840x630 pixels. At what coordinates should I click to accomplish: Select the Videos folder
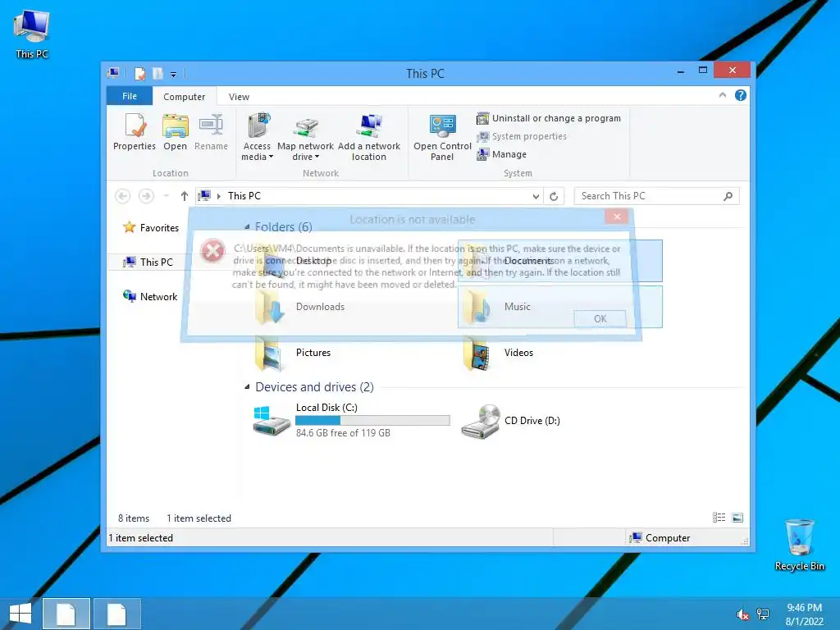tap(498, 353)
